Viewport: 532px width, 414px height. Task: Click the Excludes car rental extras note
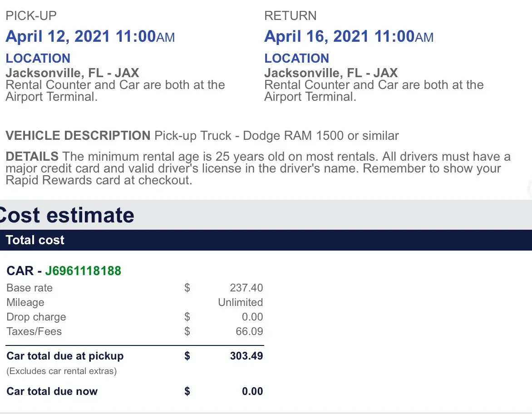point(61,371)
